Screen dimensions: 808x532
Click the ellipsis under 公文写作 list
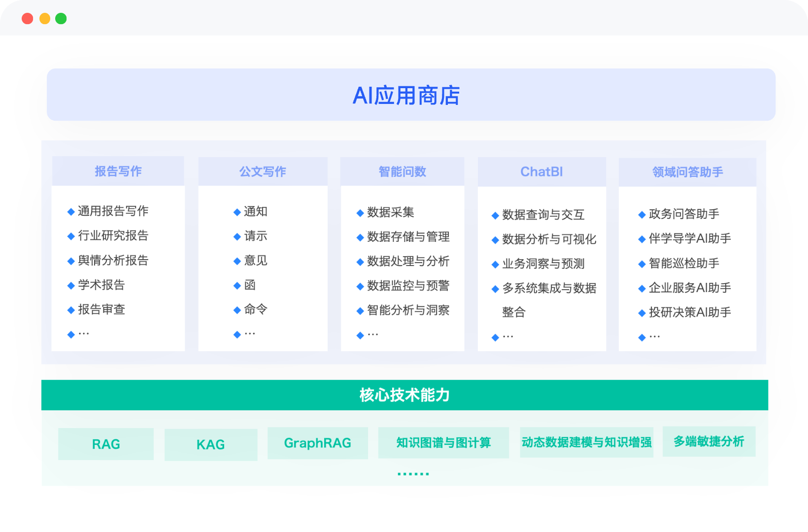tap(250, 334)
